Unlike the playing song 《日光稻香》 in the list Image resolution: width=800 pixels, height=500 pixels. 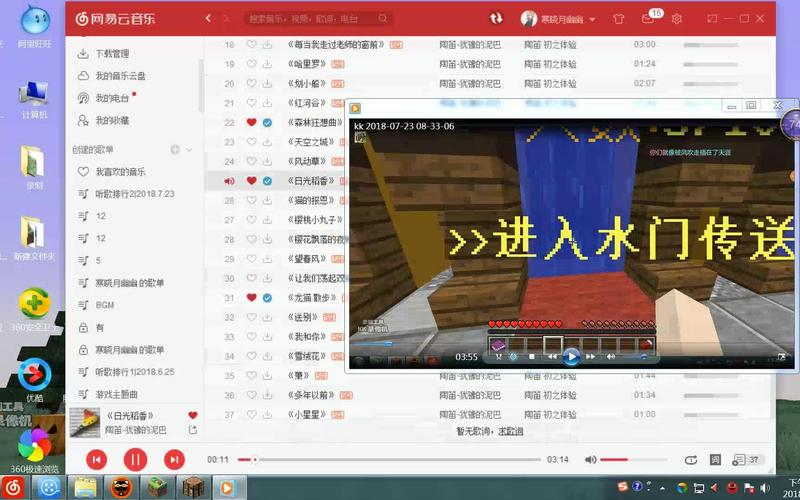click(251, 181)
